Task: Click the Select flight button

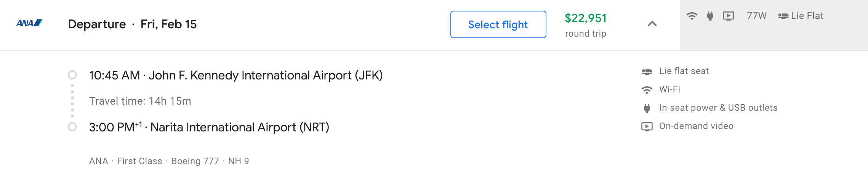Action: (x=498, y=24)
